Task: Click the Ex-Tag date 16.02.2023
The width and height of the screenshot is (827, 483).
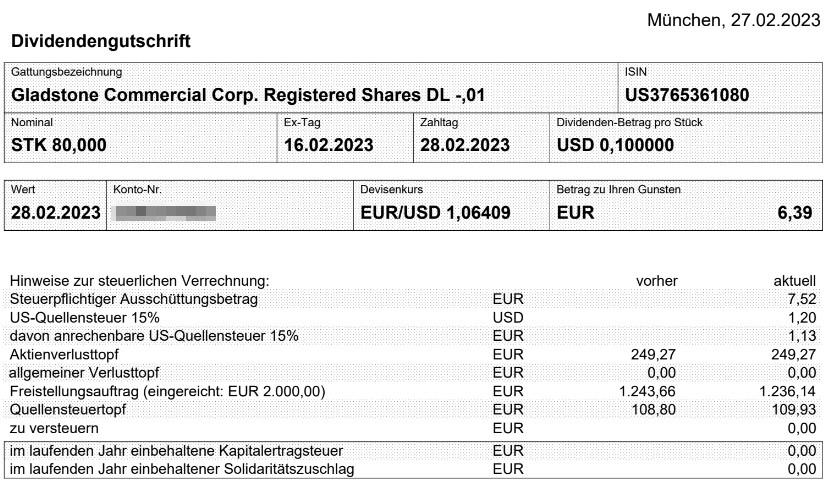Action: (328, 145)
